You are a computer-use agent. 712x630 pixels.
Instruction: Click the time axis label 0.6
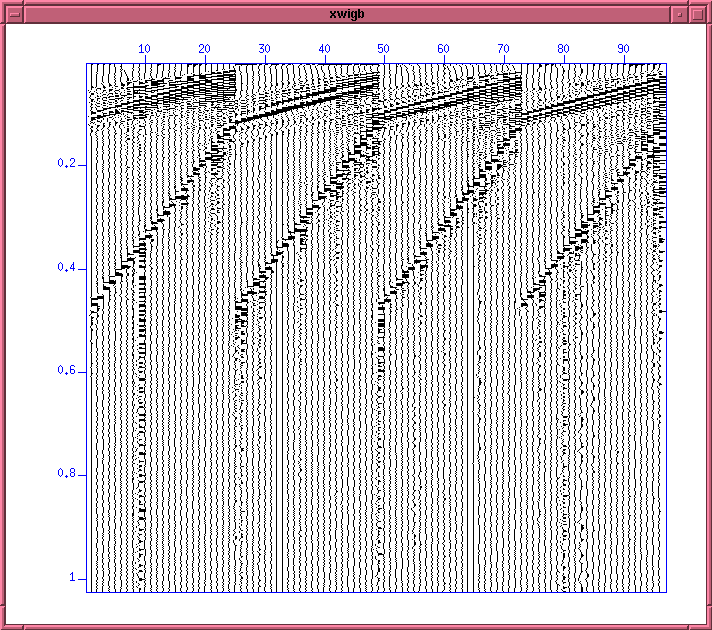pos(68,372)
